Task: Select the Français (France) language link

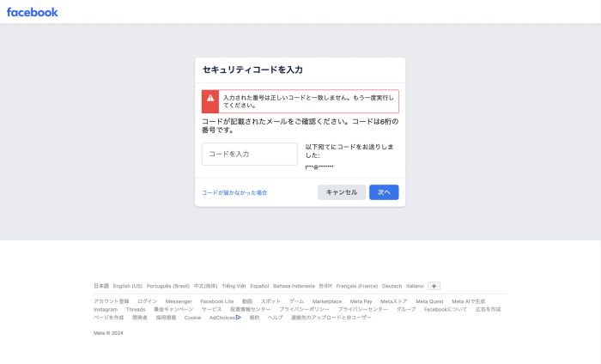Action: [x=357, y=286]
